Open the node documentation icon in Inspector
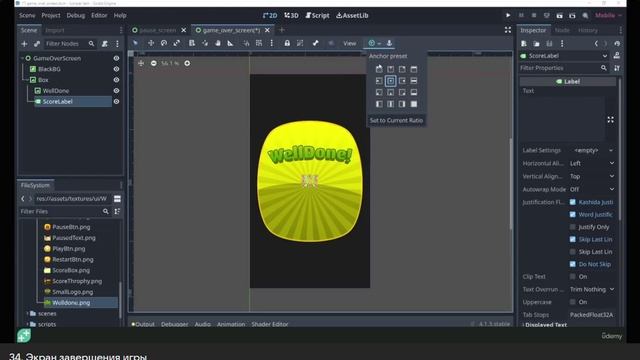 click(617, 56)
